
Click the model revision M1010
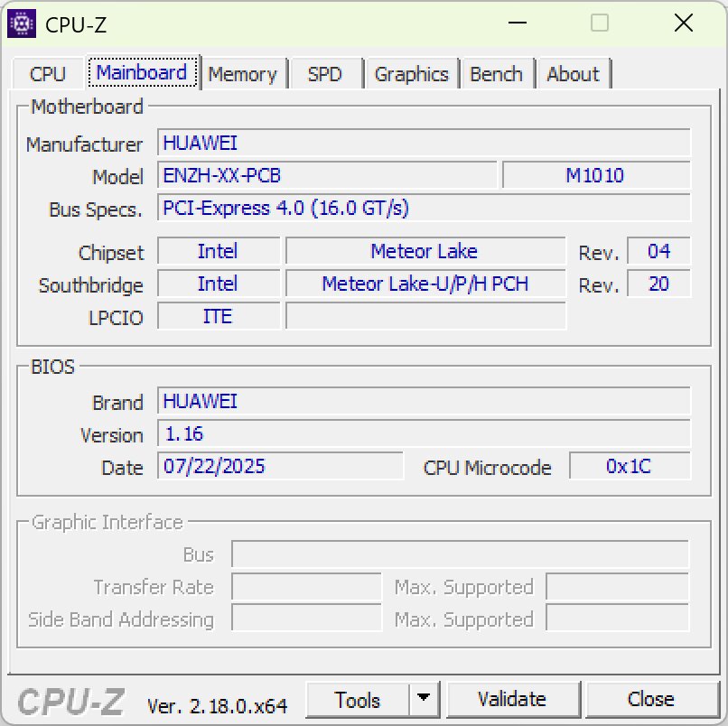596,175
